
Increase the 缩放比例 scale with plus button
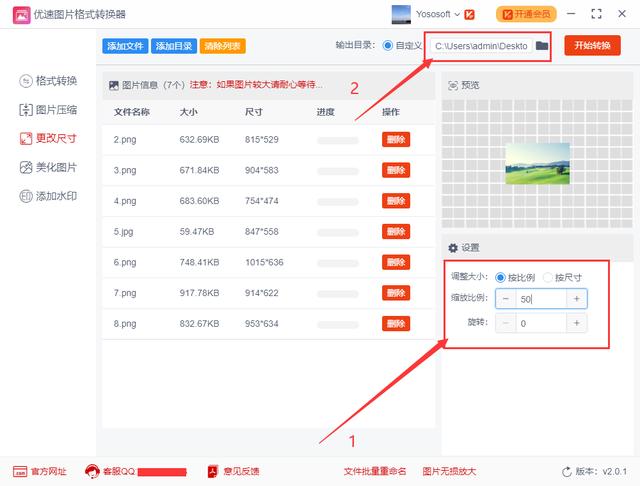576,299
